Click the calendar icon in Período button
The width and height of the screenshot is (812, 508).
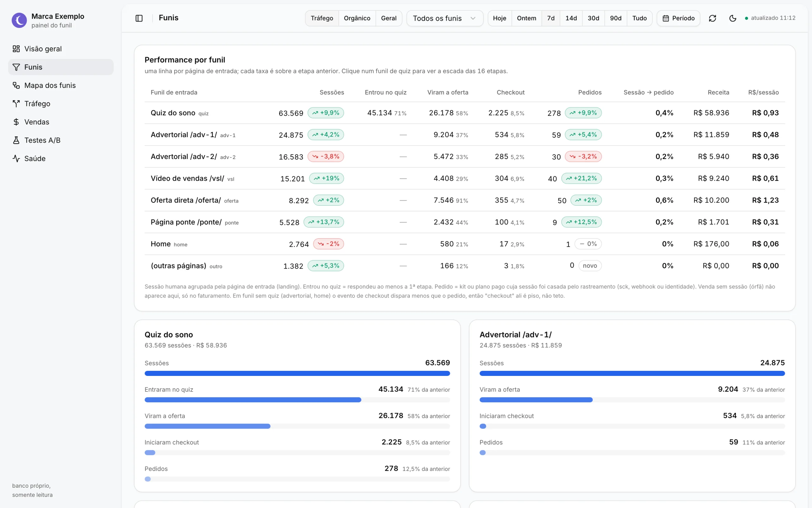click(x=666, y=18)
